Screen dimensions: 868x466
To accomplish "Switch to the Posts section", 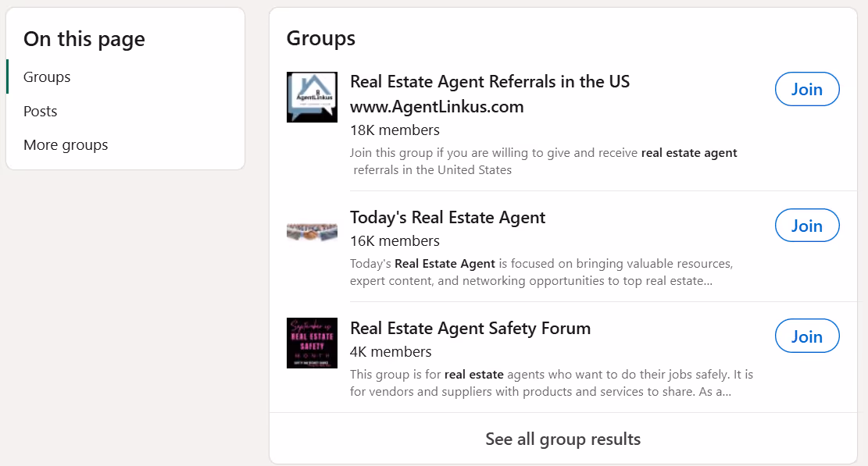I will pyautogui.click(x=40, y=111).
